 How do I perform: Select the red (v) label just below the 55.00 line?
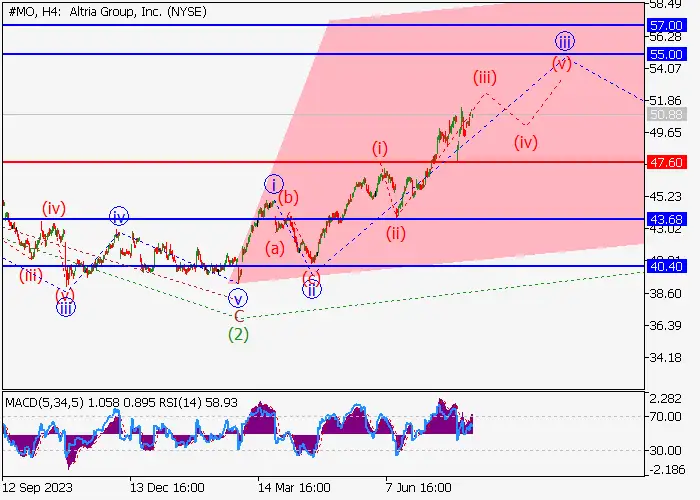pyautogui.click(x=562, y=63)
